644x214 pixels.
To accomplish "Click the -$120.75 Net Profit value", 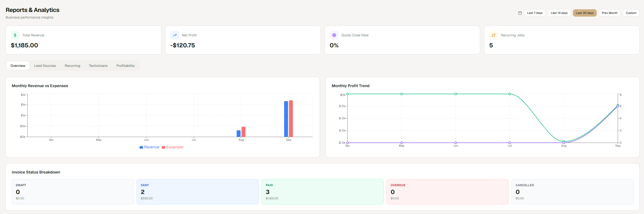I will (x=182, y=45).
